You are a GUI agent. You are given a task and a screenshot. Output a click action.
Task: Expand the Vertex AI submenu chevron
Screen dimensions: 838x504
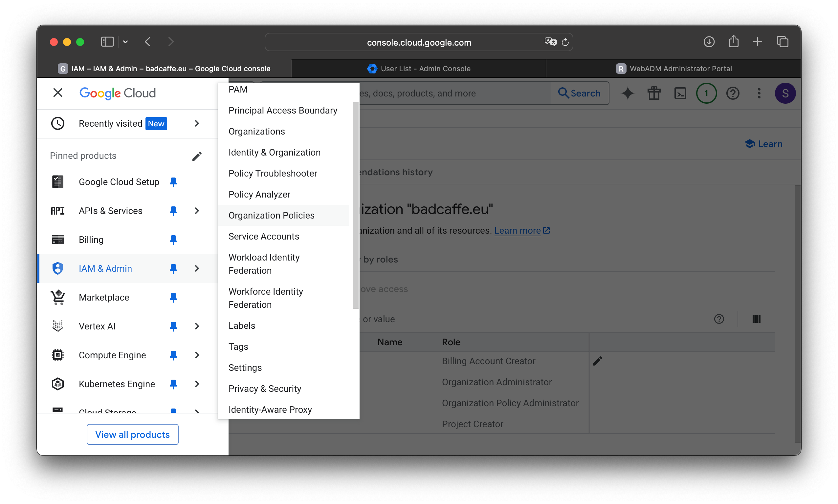tap(197, 326)
